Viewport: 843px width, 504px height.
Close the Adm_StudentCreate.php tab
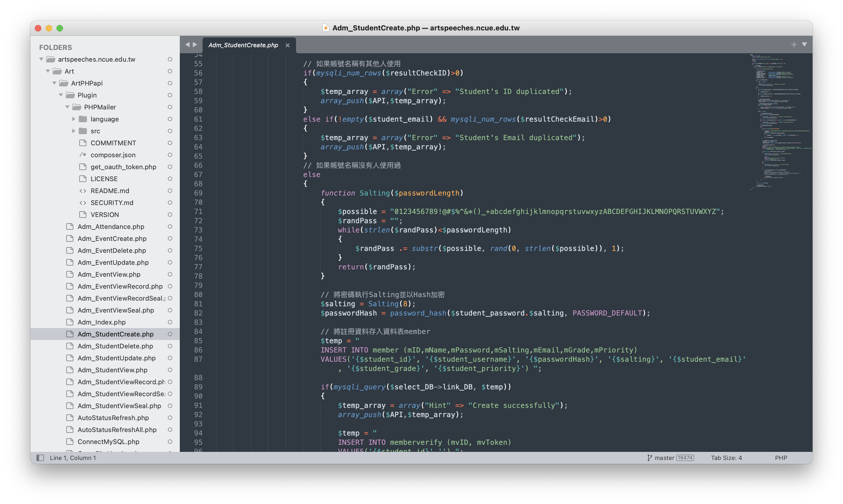click(287, 45)
